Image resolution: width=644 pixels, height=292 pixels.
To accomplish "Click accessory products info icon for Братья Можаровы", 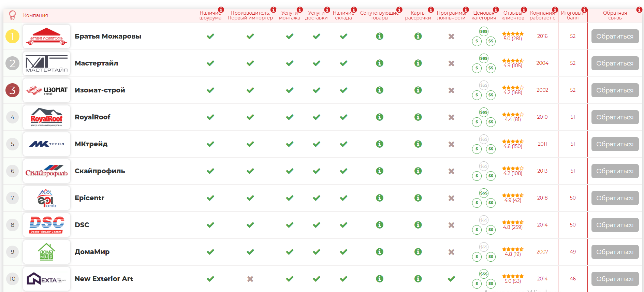I will point(380,36).
